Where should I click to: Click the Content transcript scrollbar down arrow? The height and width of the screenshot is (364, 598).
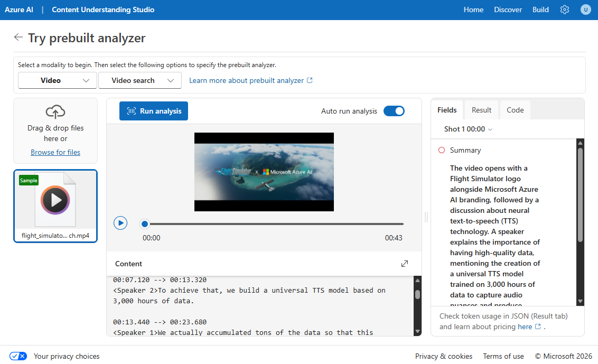tap(418, 331)
